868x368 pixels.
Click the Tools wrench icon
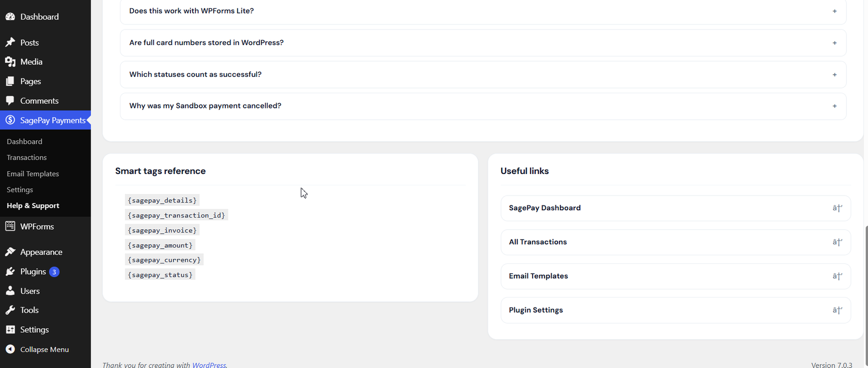(x=10, y=310)
